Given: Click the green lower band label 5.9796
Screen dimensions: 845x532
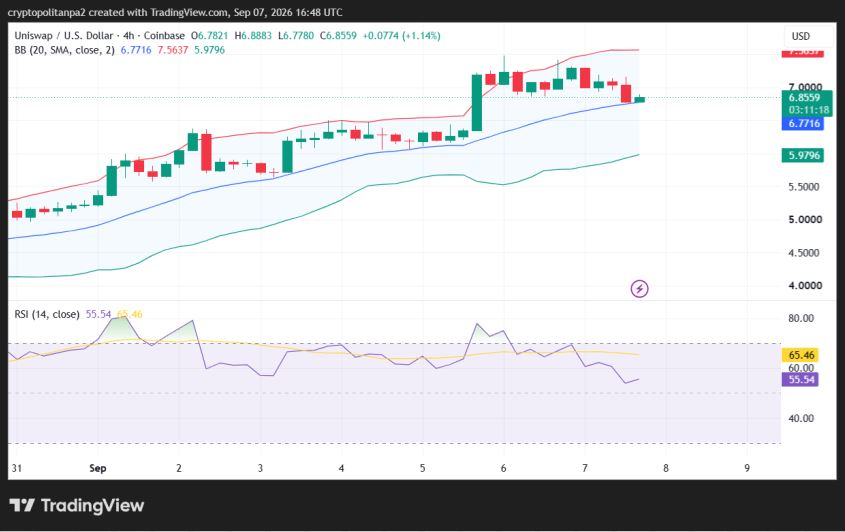Looking at the screenshot, I should coord(804,155).
